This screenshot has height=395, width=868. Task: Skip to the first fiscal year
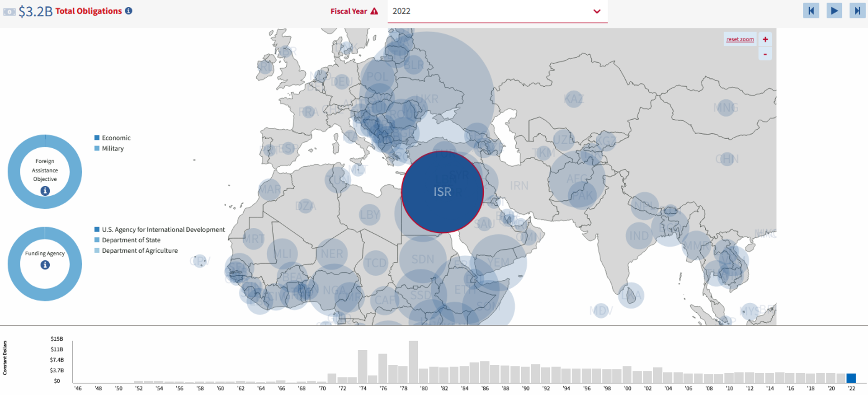(x=811, y=10)
